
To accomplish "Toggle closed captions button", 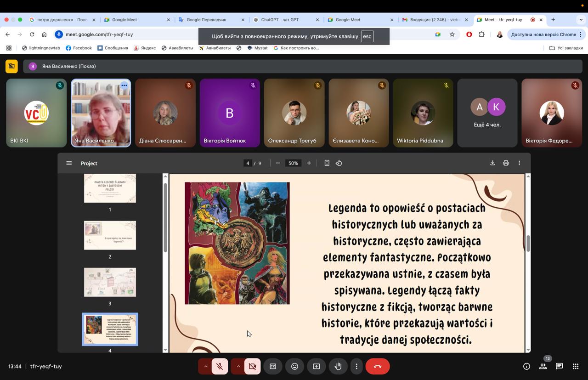I will pyautogui.click(x=273, y=366).
